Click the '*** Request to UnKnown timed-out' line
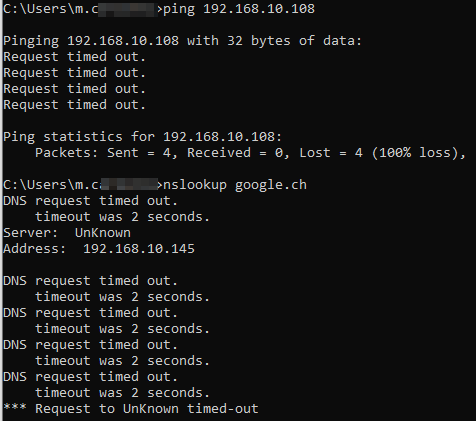476x421 pixels. point(131,409)
